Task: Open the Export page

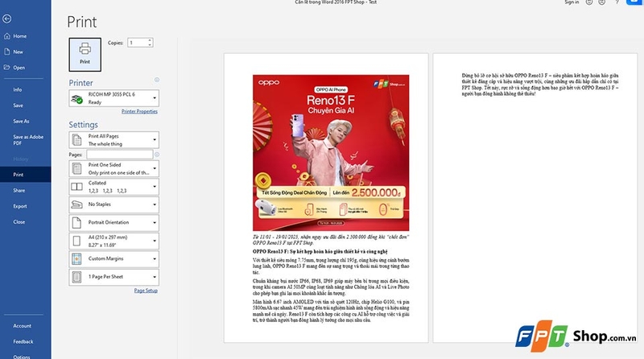Action: click(19, 206)
